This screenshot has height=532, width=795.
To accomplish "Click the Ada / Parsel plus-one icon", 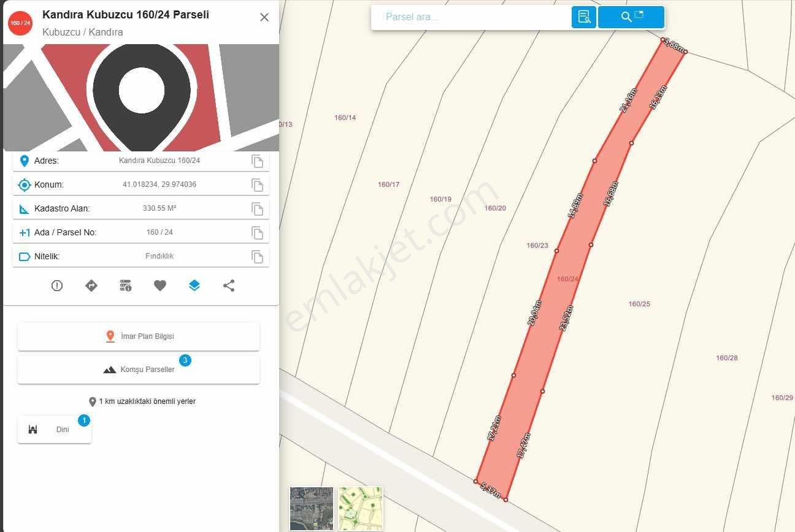I will (25, 233).
